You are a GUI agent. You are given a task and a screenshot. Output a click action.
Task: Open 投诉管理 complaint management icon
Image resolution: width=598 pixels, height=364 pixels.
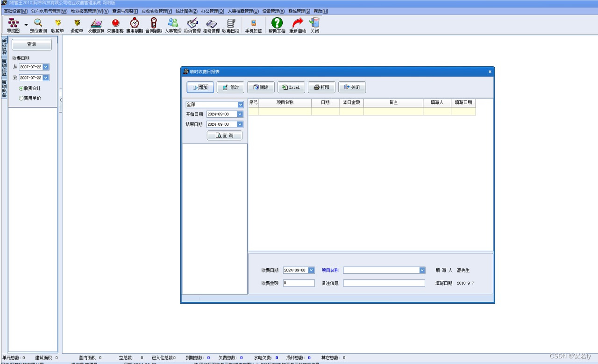(x=192, y=25)
